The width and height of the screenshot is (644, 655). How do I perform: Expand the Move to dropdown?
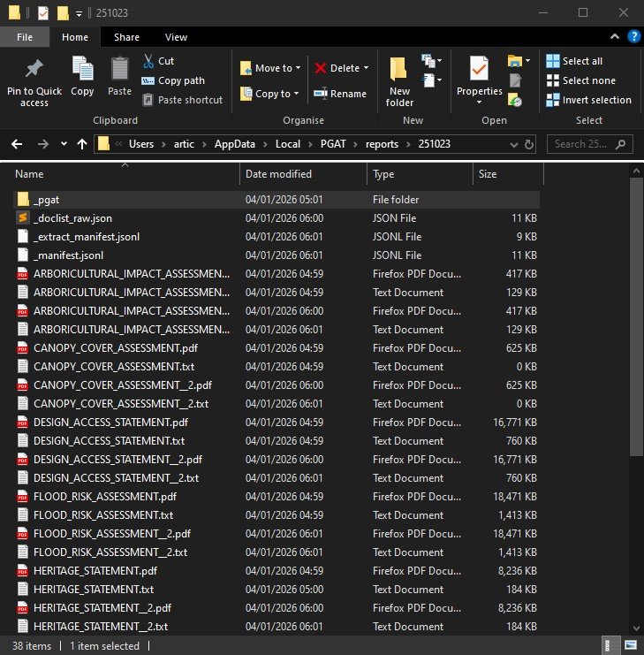[298, 68]
